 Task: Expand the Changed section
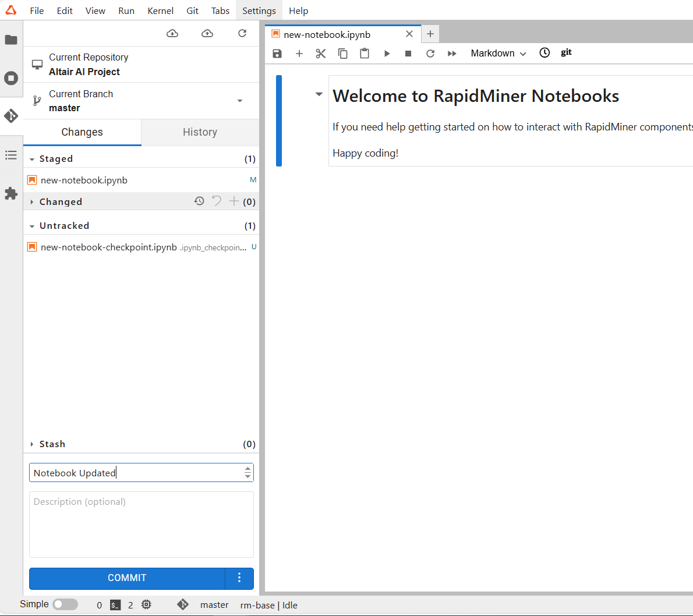click(32, 202)
